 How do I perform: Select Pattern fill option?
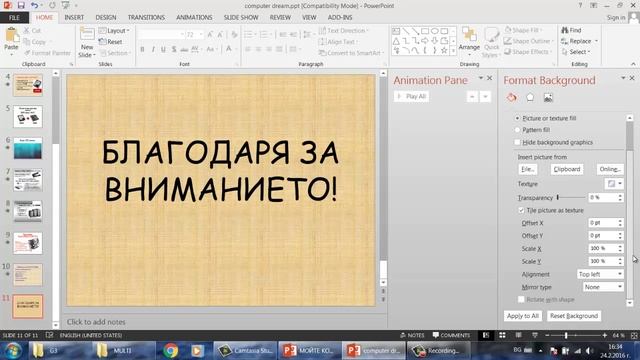tap(517, 130)
